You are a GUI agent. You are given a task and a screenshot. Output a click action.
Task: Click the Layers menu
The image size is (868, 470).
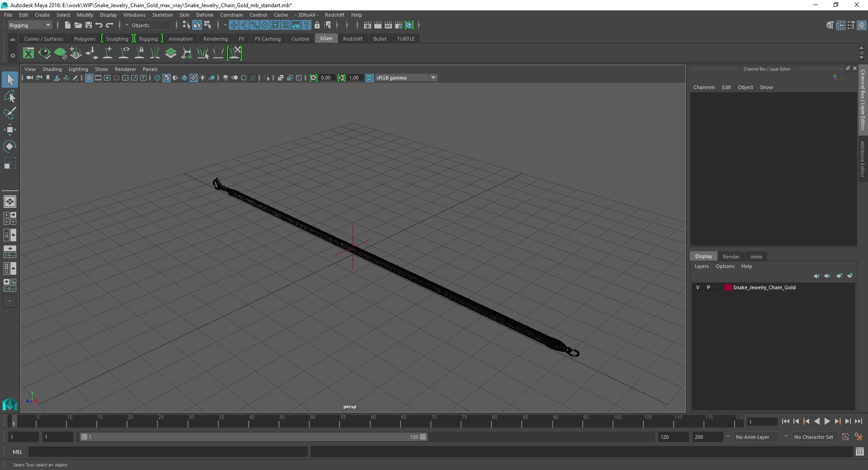[x=702, y=266]
